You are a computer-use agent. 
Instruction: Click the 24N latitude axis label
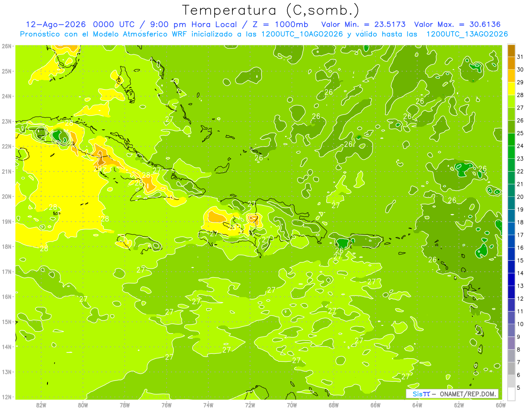click(x=7, y=96)
